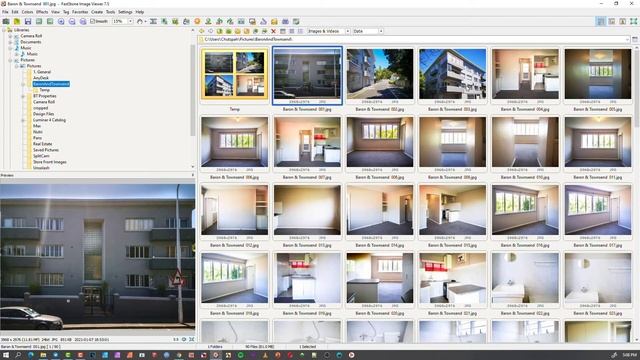The width and height of the screenshot is (640, 360).
Task: Select the Real Estate folder in tree
Action: point(42,144)
